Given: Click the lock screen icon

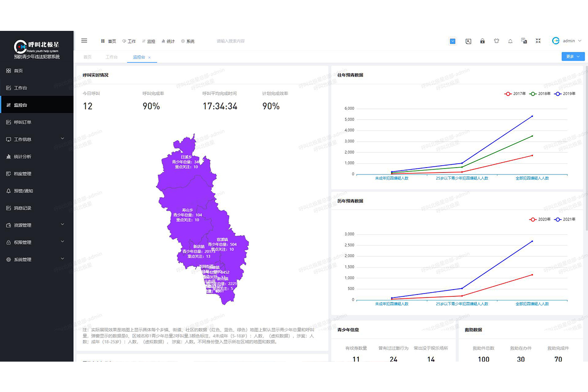Looking at the screenshot, I should (482, 41).
